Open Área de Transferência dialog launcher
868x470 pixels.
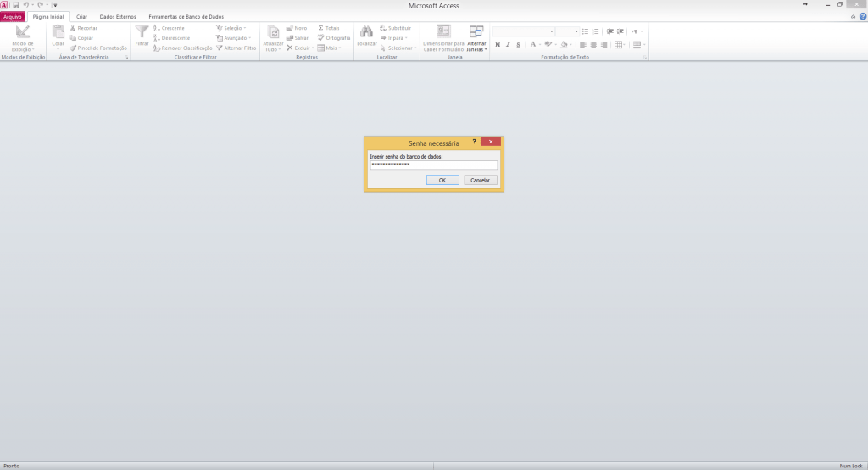pos(126,57)
